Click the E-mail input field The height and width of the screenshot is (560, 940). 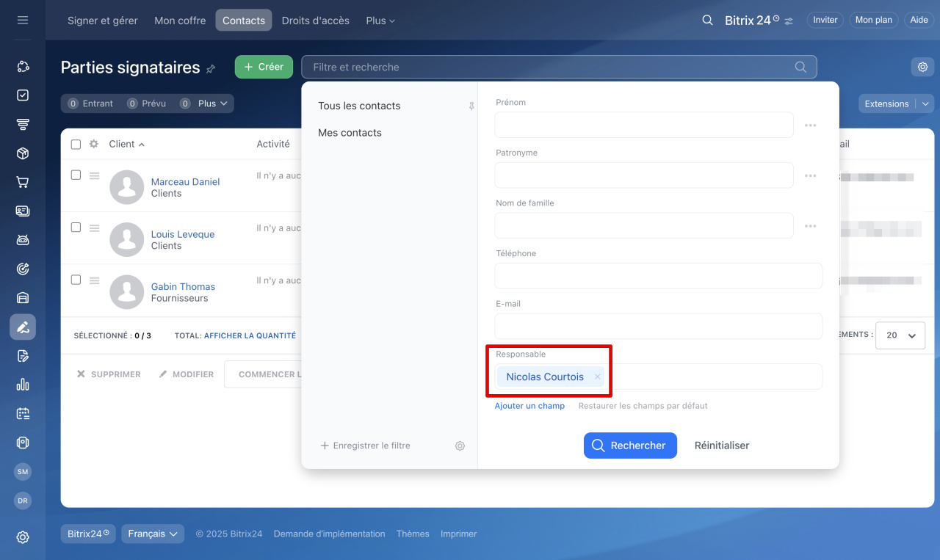(x=659, y=326)
